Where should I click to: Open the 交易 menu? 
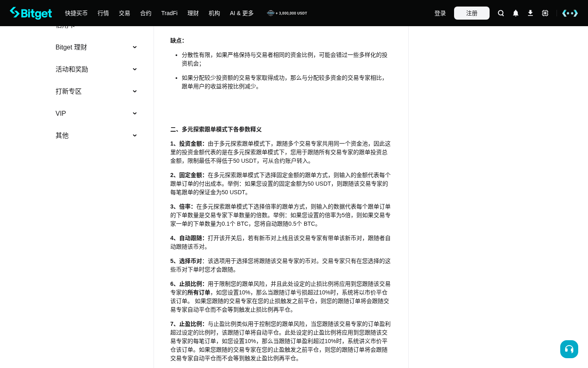click(125, 13)
